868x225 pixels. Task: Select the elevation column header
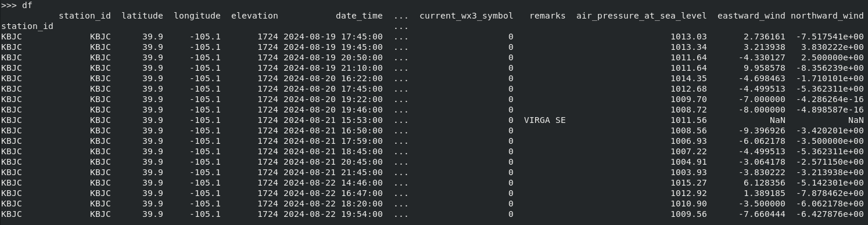coord(254,16)
